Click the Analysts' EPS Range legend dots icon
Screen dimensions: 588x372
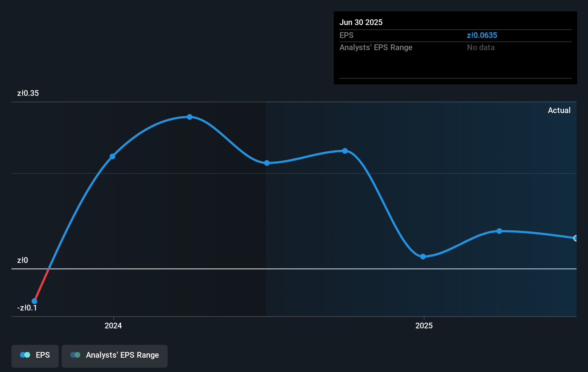pyautogui.click(x=75, y=355)
